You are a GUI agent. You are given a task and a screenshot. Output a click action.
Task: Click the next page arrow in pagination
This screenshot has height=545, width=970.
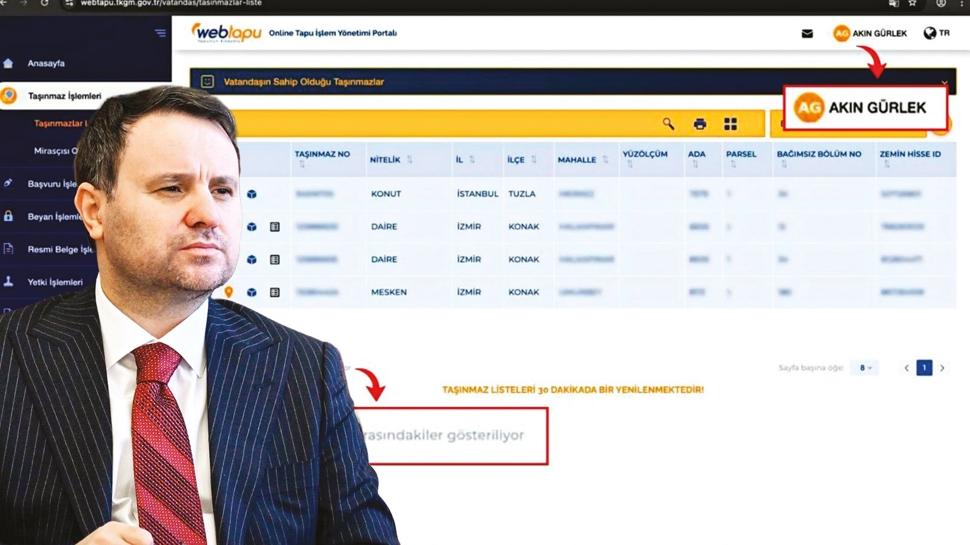pyautogui.click(x=942, y=368)
